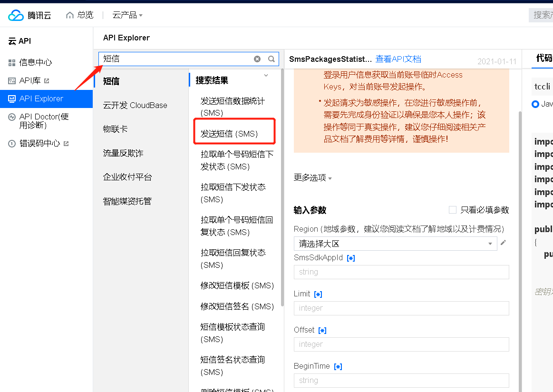Collapse the 搜索结果 results list
This screenshot has height=392, width=553.
point(266,75)
